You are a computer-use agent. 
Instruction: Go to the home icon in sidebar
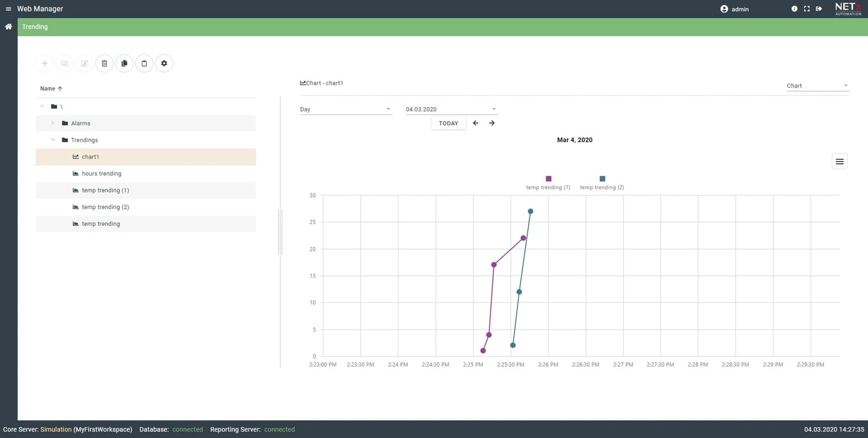coord(9,27)
